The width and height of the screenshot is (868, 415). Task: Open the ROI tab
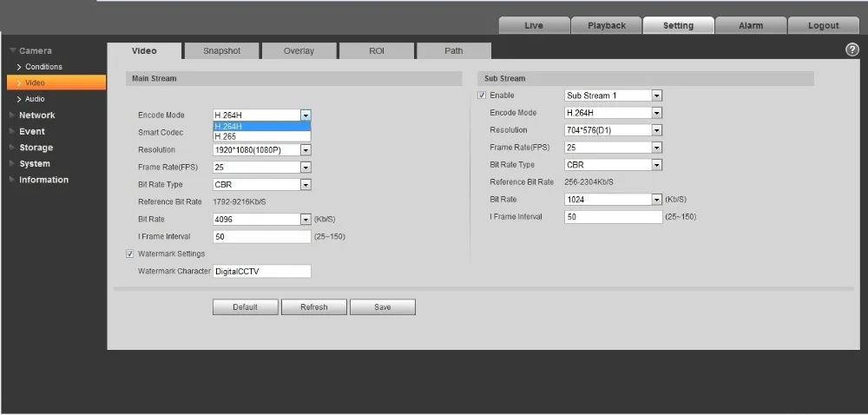click(x=377, y=51)
